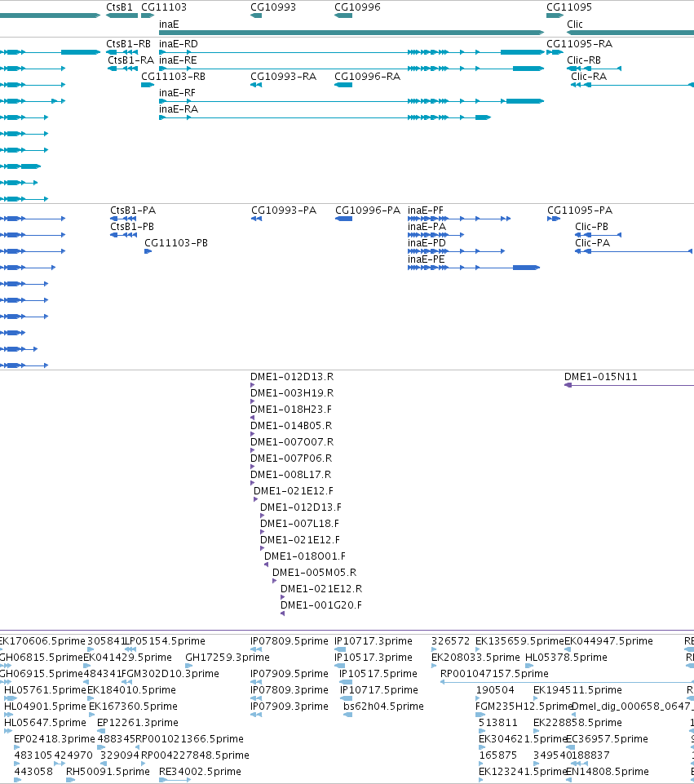This screenshot has height=784, width=694.
Task: Click the DME1-012D13.R clone label
Action: 292,377
